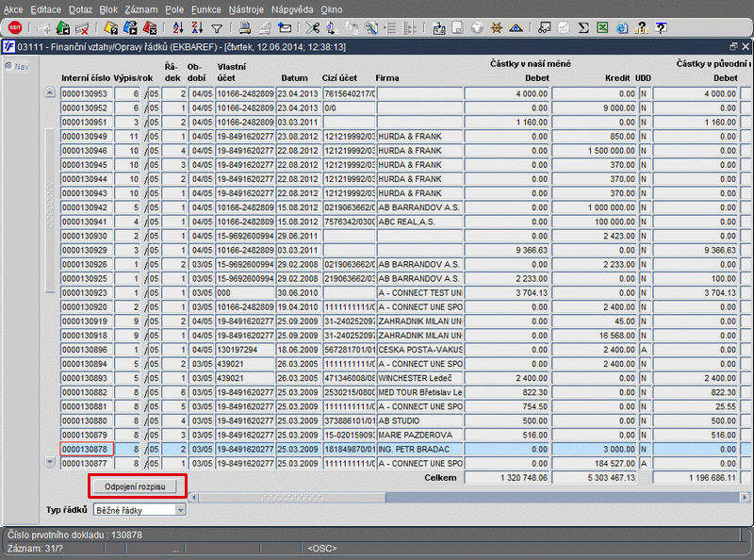The height and width of the screenshot is (560, 754).
Task: Open the Záznam menu
Action: (140, 9)
